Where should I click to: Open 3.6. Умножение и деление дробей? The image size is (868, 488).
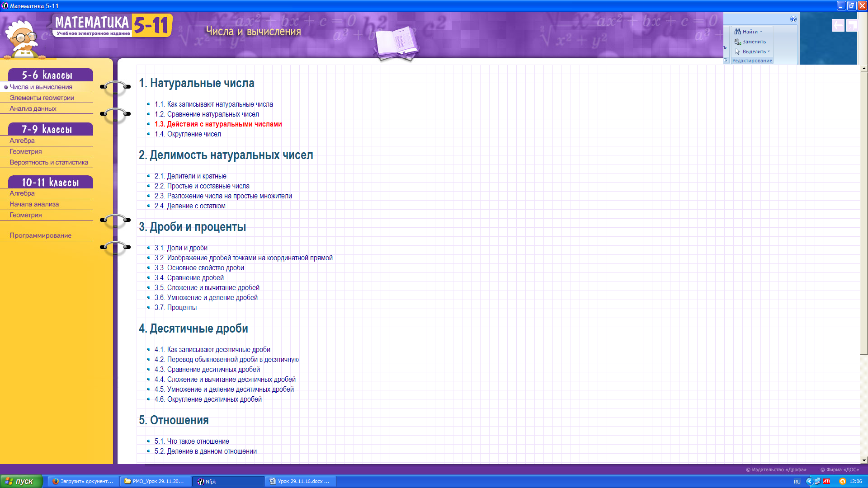pyautogui.click(x=206, y=297)
